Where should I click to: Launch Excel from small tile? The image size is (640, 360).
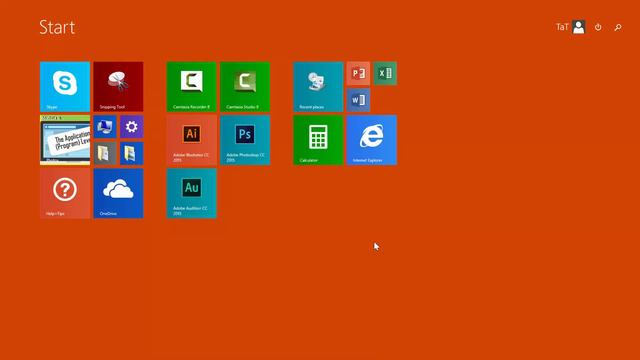coord(385,73)
